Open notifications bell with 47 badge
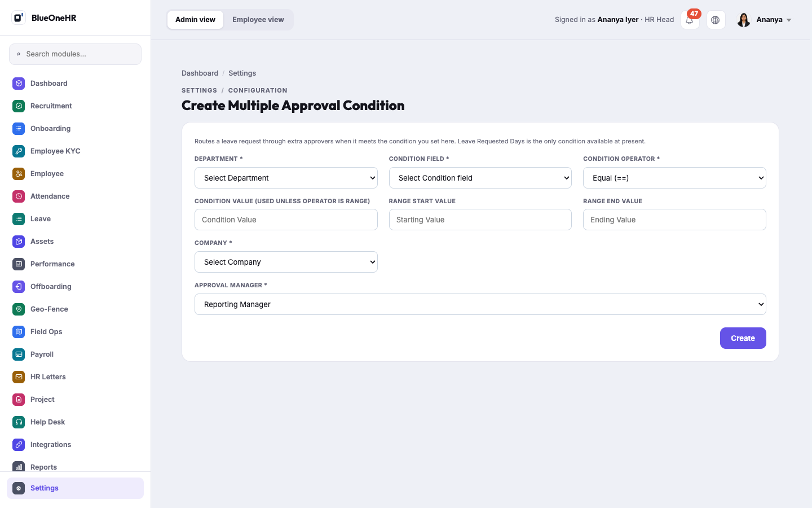This screenshot has width=812, height=508. pyautogui.click(x=690, y=20)
